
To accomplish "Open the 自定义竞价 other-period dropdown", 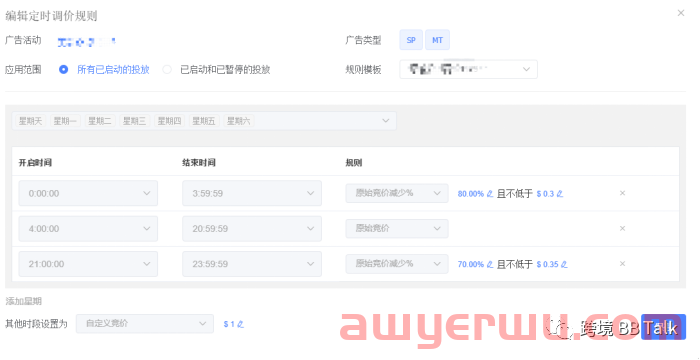I will point(145,323).
